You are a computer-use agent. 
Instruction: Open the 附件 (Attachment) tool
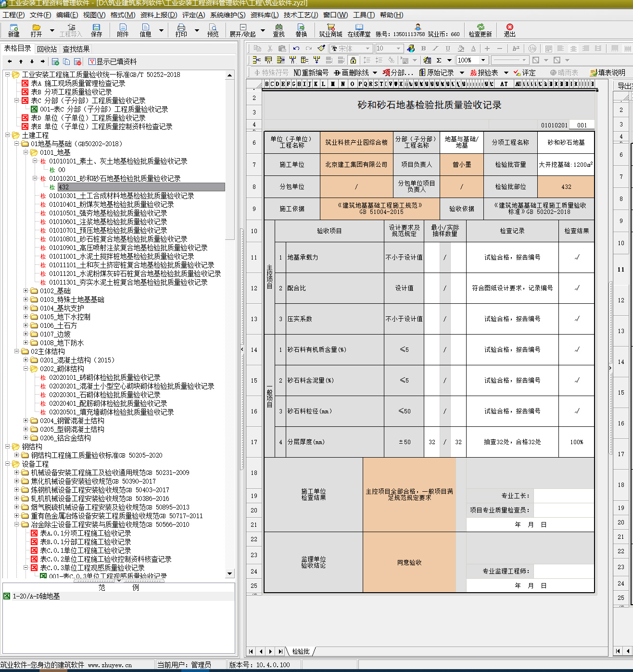point(123,30)
